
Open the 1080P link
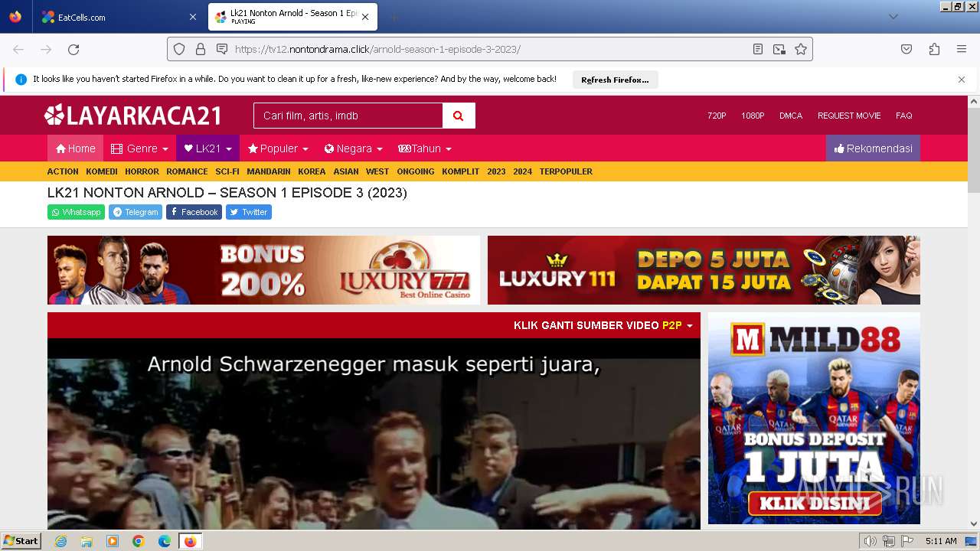click(x=753, y=116)
